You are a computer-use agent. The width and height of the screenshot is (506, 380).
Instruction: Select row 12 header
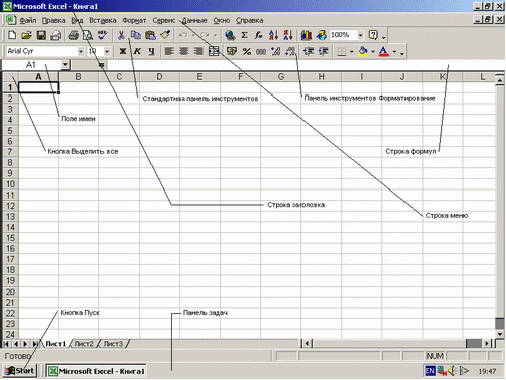click(10, 206)
